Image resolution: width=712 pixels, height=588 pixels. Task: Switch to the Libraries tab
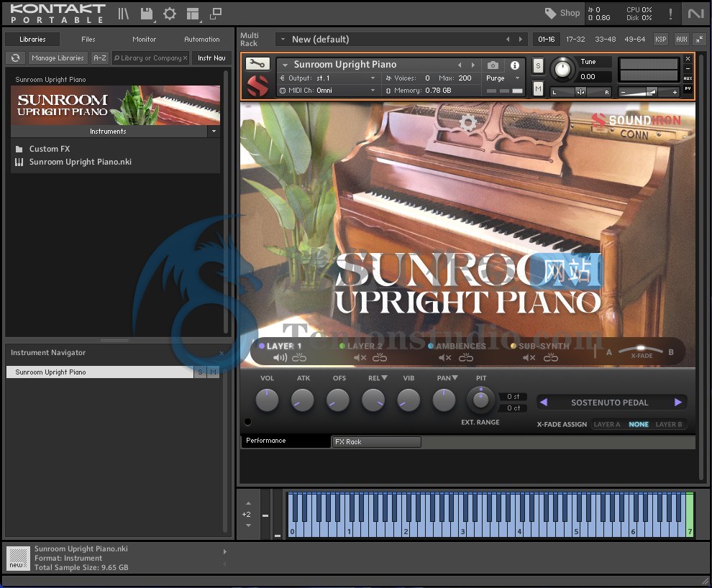[32, 40]
